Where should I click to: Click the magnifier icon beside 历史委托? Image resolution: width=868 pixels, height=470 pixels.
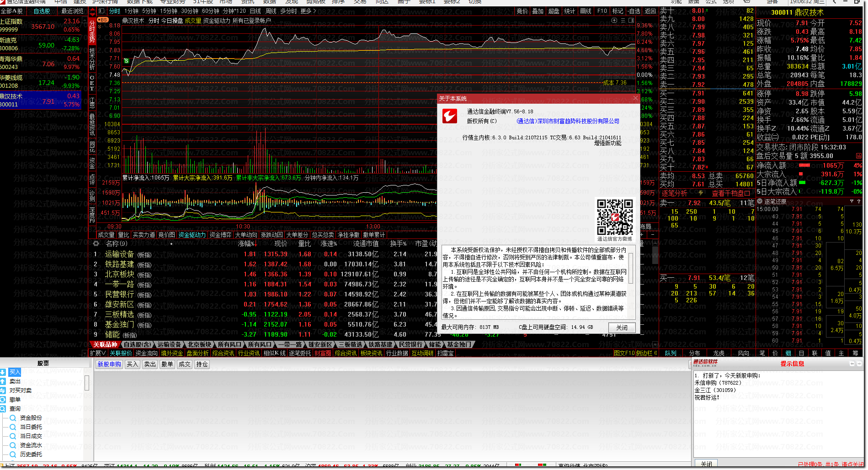[x=13, y=454]
